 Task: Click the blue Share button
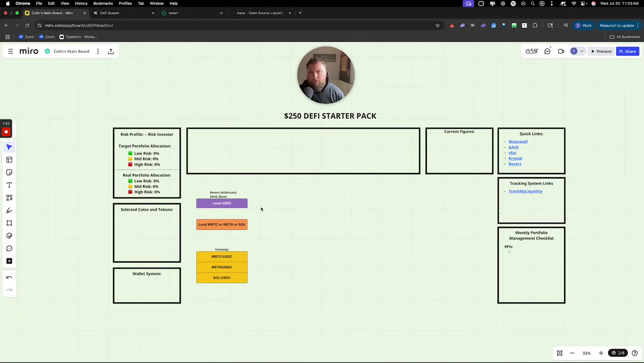pos(627,51)
